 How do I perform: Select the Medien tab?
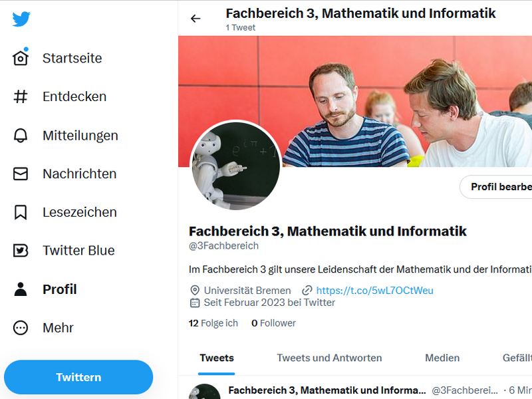pyautogui.click(x=442, y=358)
